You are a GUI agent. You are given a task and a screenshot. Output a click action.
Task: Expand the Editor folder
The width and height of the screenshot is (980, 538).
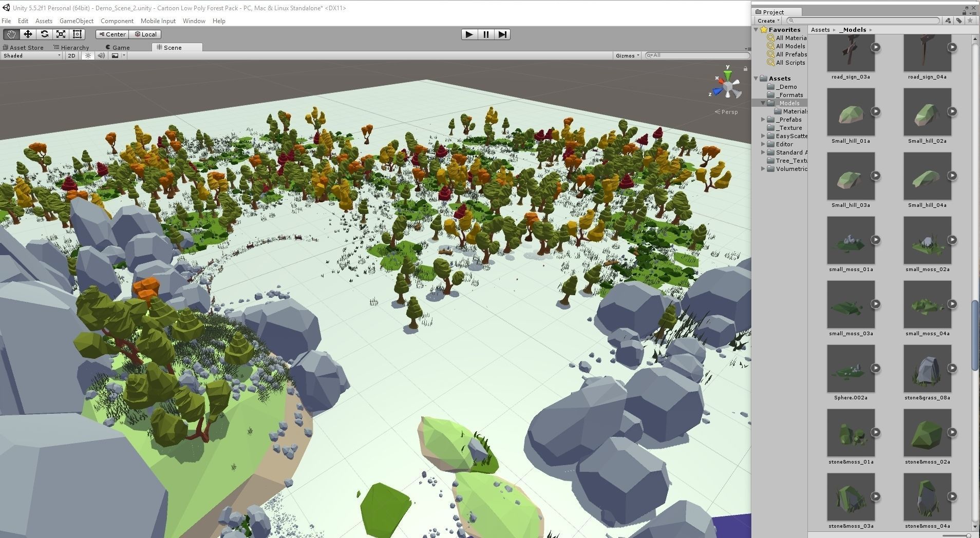[x=763, y=144]
